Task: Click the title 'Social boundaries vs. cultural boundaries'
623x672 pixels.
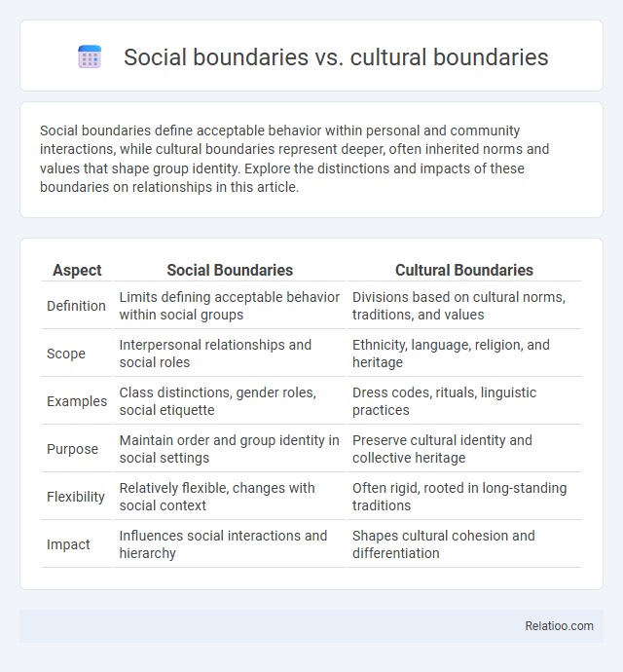Action: point(336,57)
